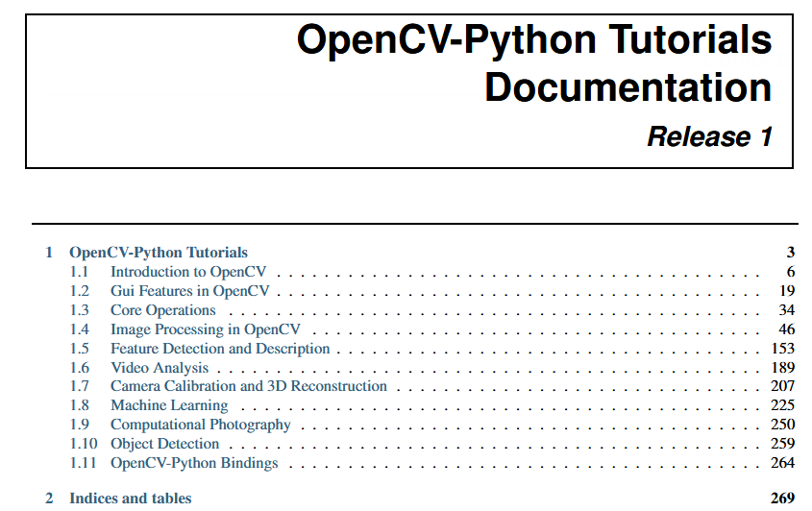
Task: Click section number 1.10 in contents
Action: (84, 444)
